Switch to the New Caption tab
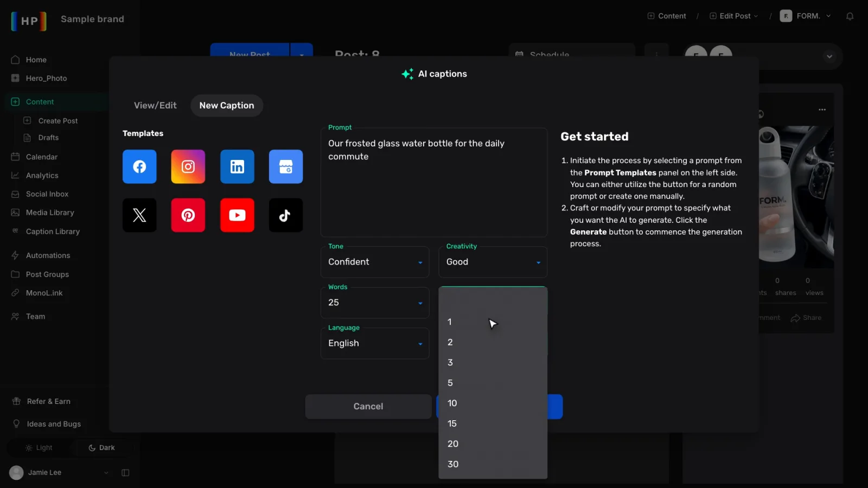Image resolution: width=868 pixels, height=488 pixels. coord(227,106)
